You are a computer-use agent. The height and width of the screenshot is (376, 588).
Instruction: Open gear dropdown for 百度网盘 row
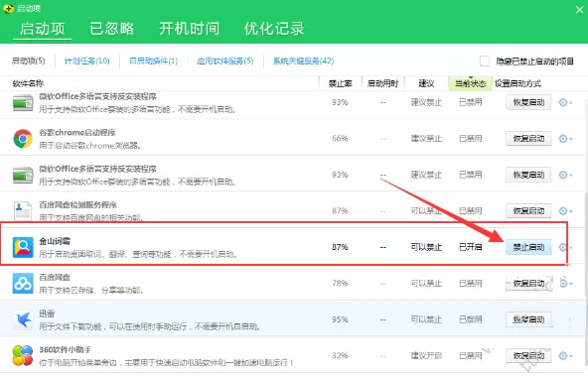pos(565,283)
